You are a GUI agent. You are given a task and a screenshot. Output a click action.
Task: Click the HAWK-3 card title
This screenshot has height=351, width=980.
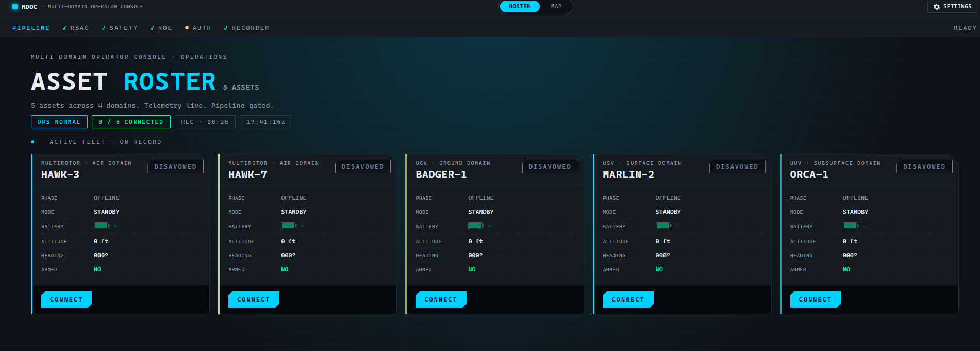(60, 175)
